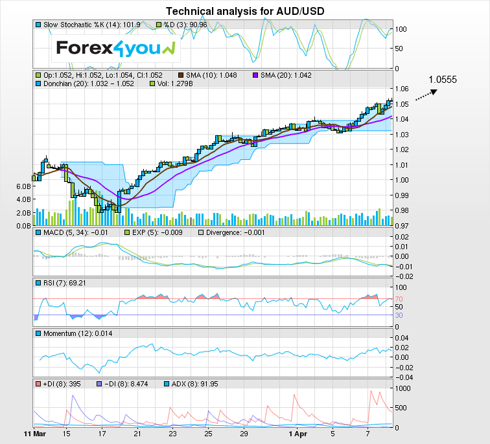This screenshot has height=444, width=490.
Task: Click the 'Donchian (20): 1.032 - 1.052' label
Action: click(89, 83)
